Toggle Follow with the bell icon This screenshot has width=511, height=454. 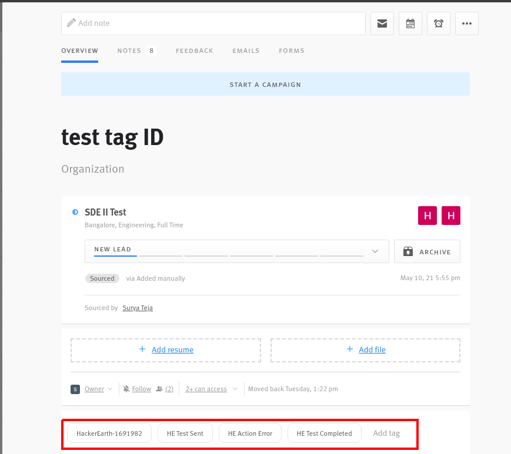coord(137,389)
